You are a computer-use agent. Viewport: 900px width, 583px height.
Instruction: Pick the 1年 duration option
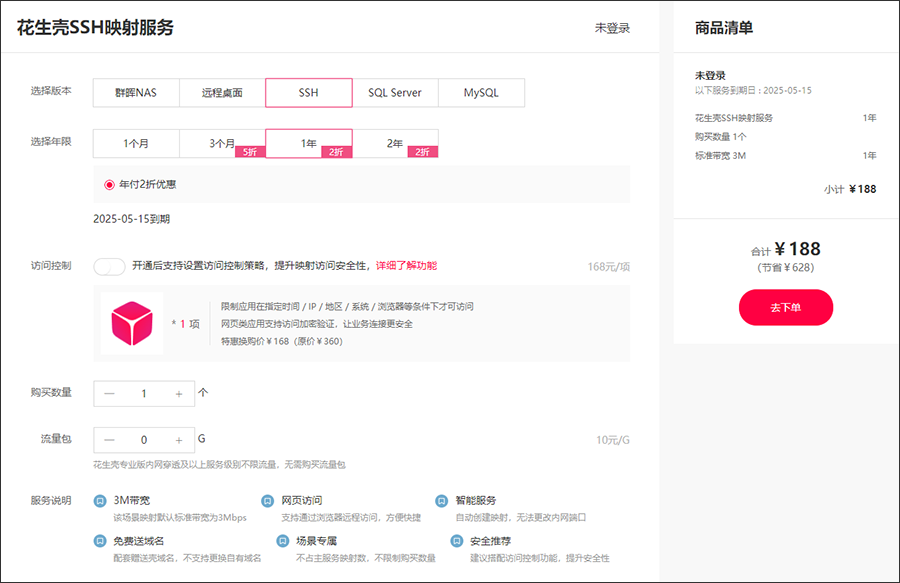coord(309,143)
